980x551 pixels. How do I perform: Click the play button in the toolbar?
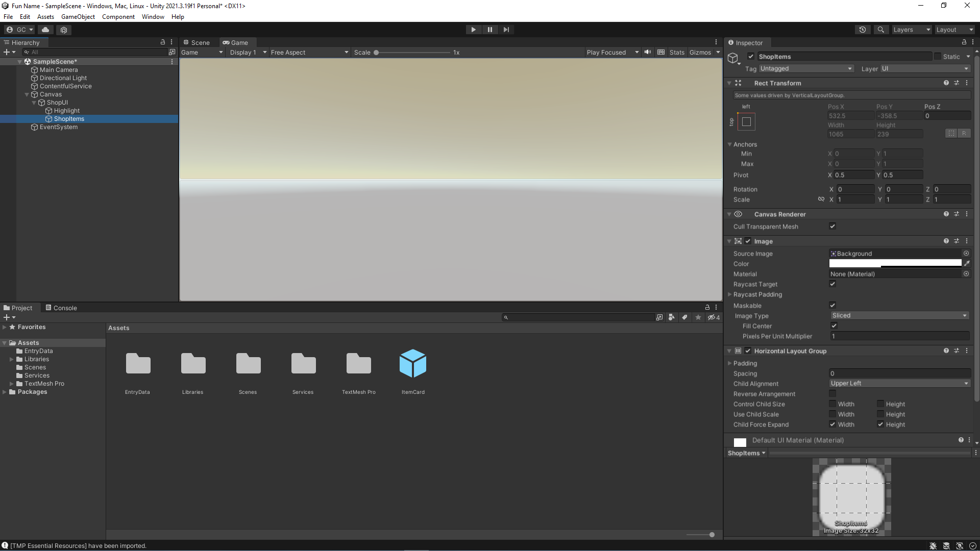[x=474, y=29]
